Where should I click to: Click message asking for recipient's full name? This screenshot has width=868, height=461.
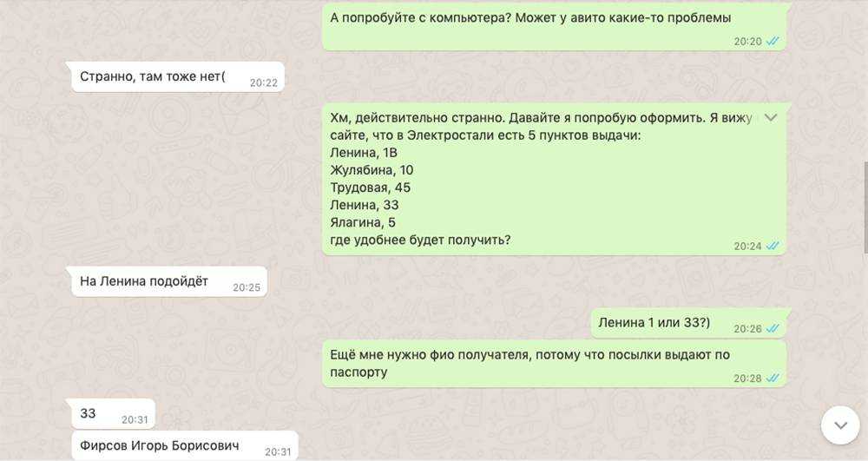click(x=554, y=364)
